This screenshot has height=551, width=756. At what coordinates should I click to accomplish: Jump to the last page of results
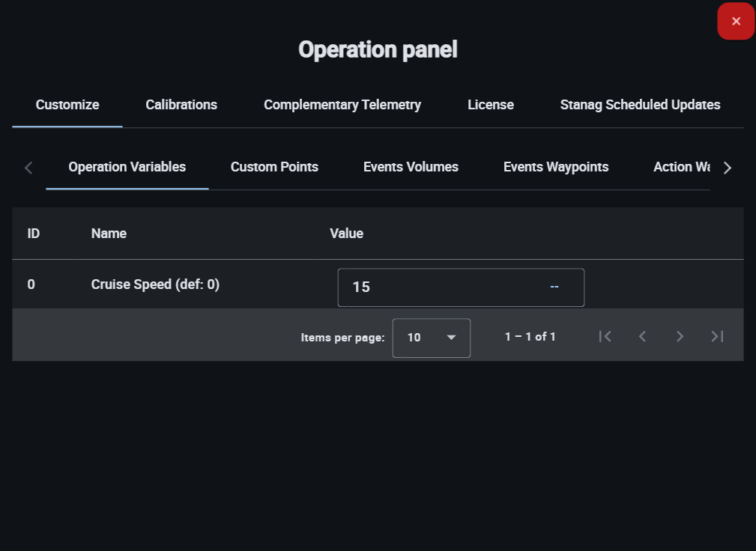pyautogui.click(x=717, y=337)
